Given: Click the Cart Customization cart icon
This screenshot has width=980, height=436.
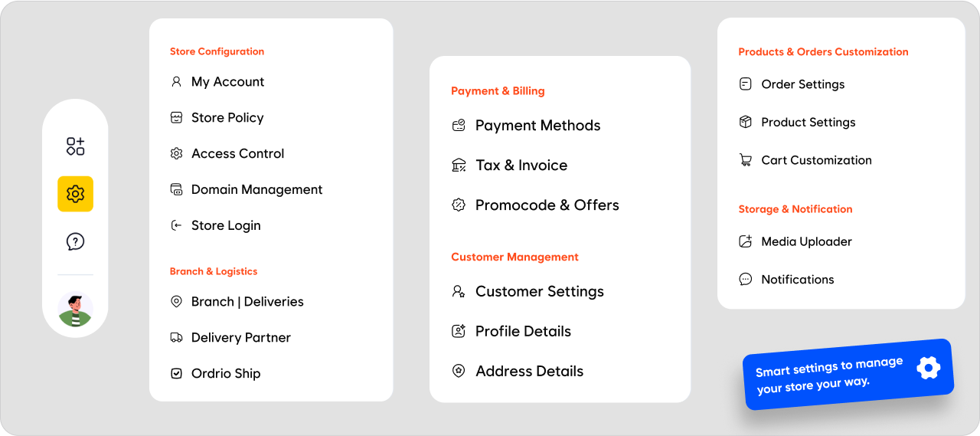Looking at the screenshot, I should click(745, 160).
